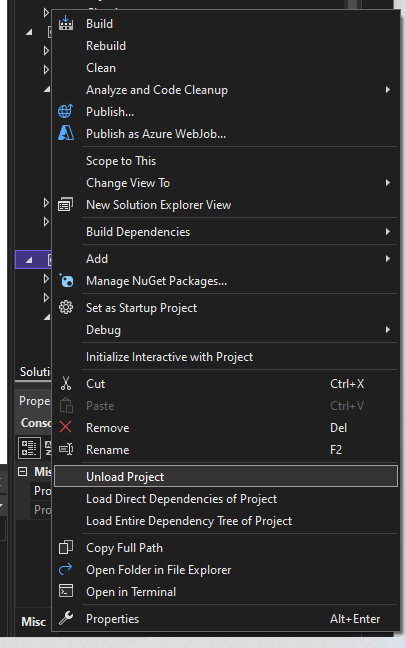The width and height of the screenshot is (405, 648).
Task: Select Manage NuGet Packages...
Action: coord(226,281)
